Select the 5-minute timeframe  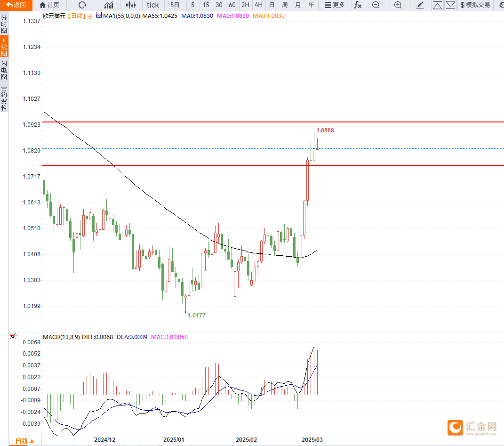pos(192,5)
